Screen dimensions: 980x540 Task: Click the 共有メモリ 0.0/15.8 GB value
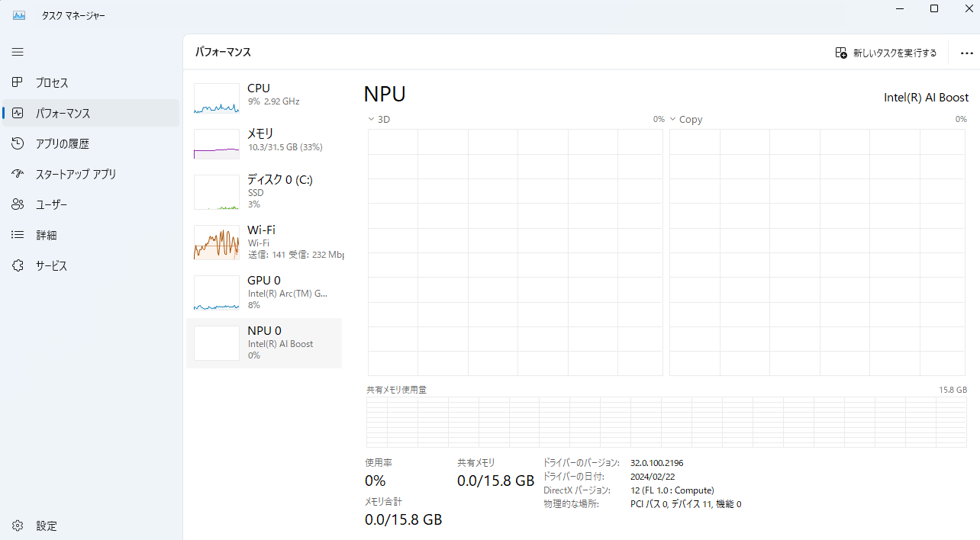[496, 481]
